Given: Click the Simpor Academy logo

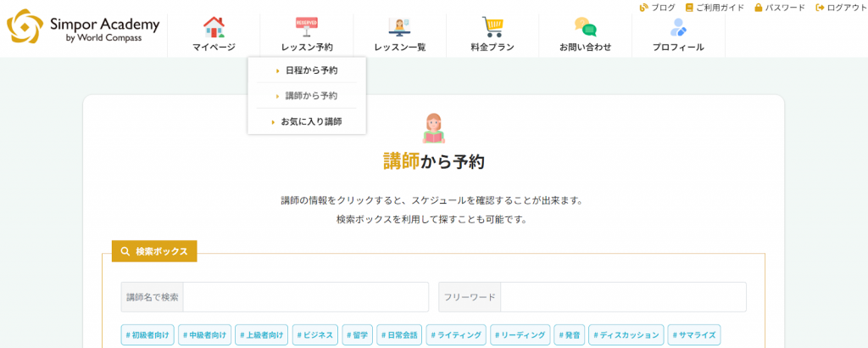Looking at the screenshot, I should pyautogui.click(x=75, y=26).
